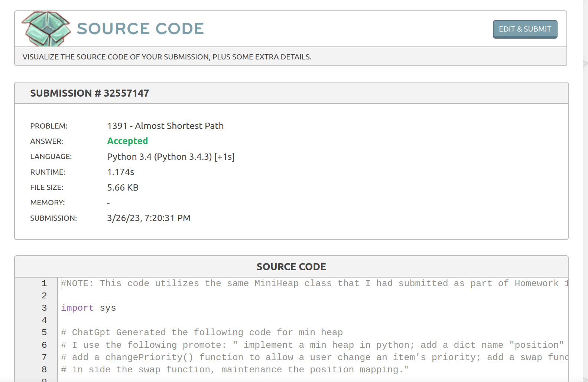This screenshot has height=382, width=588.
Task: Click line number 5 in the gutter
Action: tap(44, 333)
